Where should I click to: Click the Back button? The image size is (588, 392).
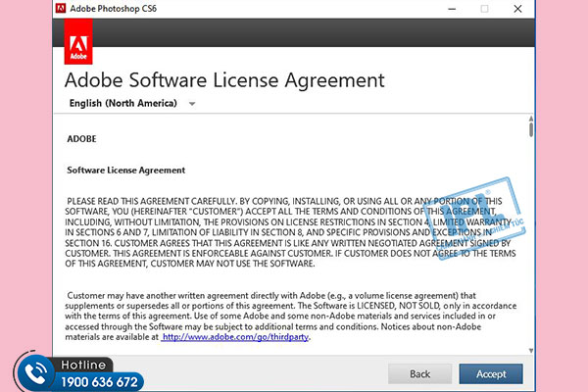coord(419,373)
